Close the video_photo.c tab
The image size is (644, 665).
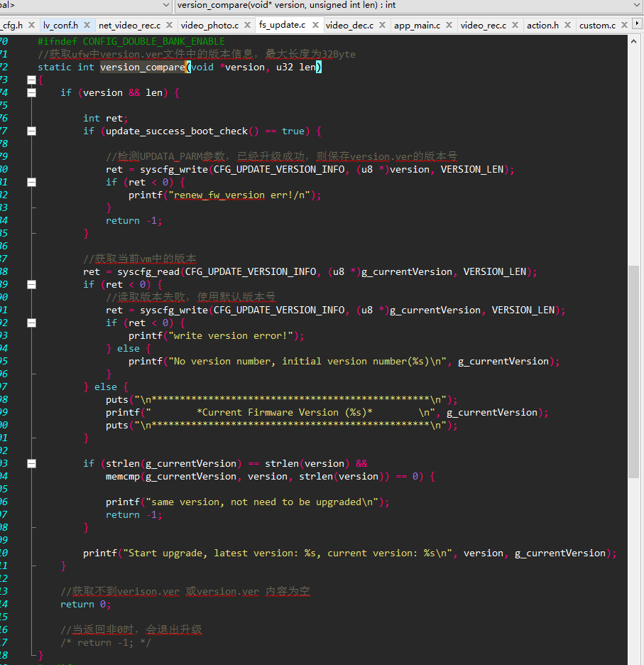click(x=248, y=25)
